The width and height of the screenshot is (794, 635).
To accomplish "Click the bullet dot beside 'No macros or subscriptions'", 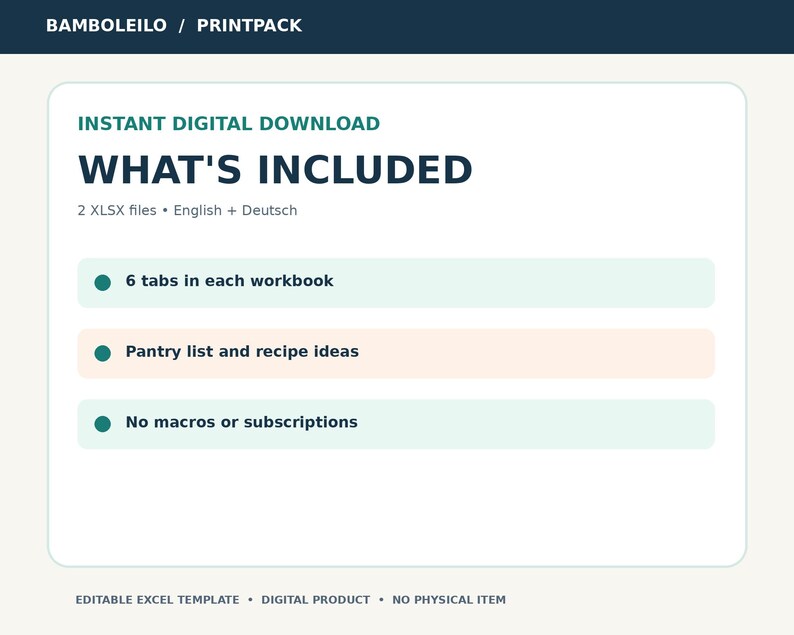I will [x=103, y=424].
